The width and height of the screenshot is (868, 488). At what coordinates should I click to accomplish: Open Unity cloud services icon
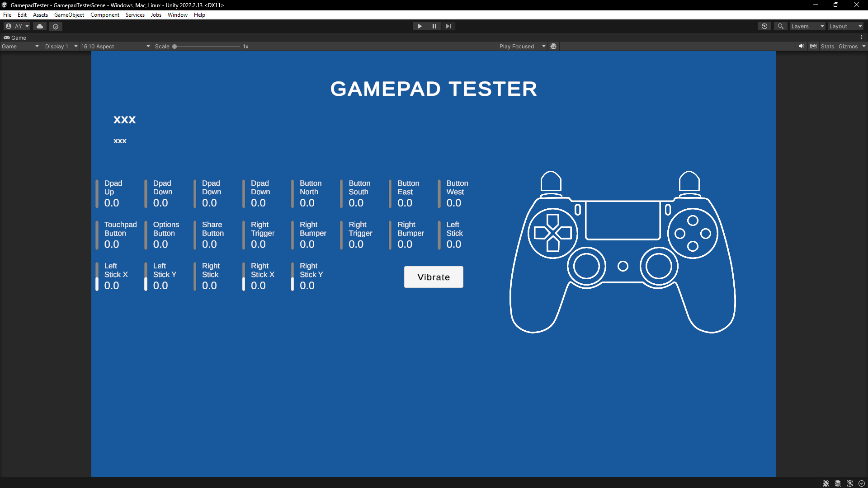click(x=40, y=26)
